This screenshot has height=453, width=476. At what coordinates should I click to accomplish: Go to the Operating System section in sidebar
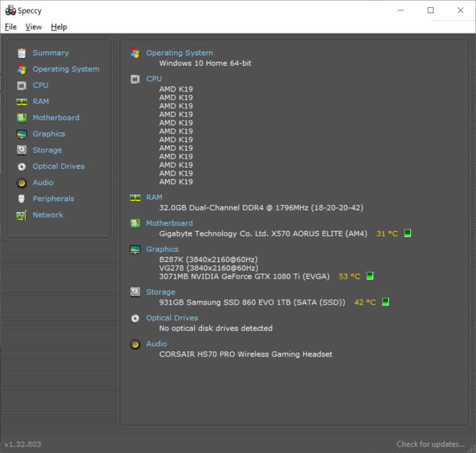[x=66, y=69]
